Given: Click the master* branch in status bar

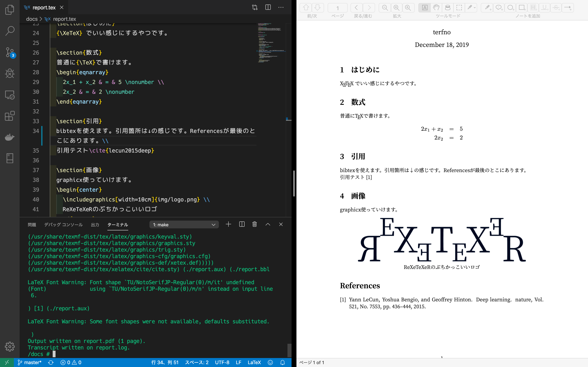Looking at the screenshot, I should point(30,362).
